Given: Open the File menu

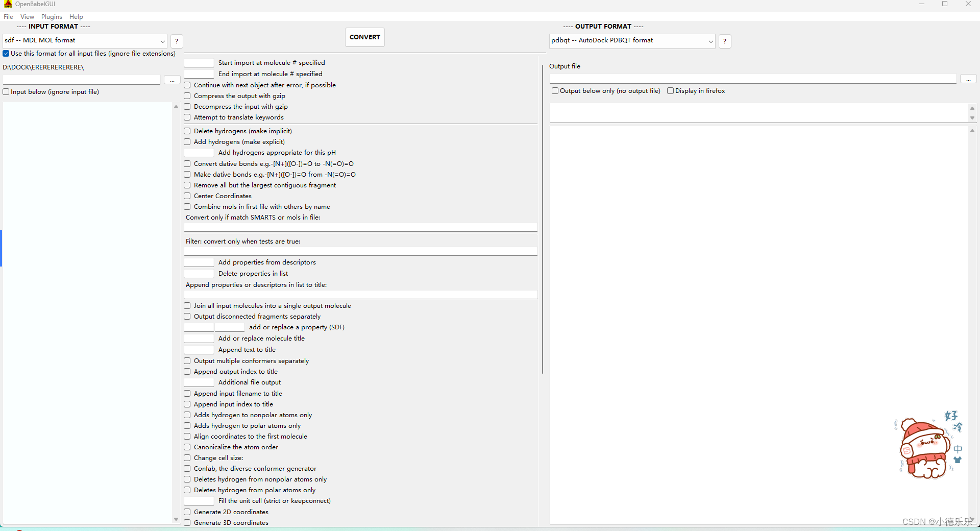Looking at the screenshot, I should [9, 17].
